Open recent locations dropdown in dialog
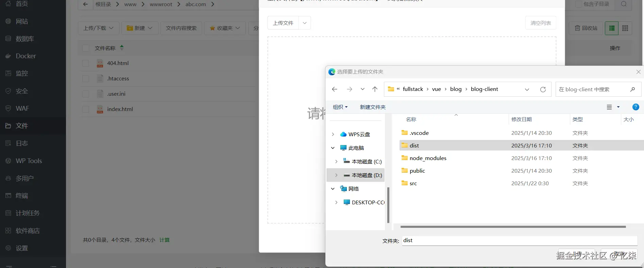The height and width of the screenshot is (268, 644). tap(362, 89)
